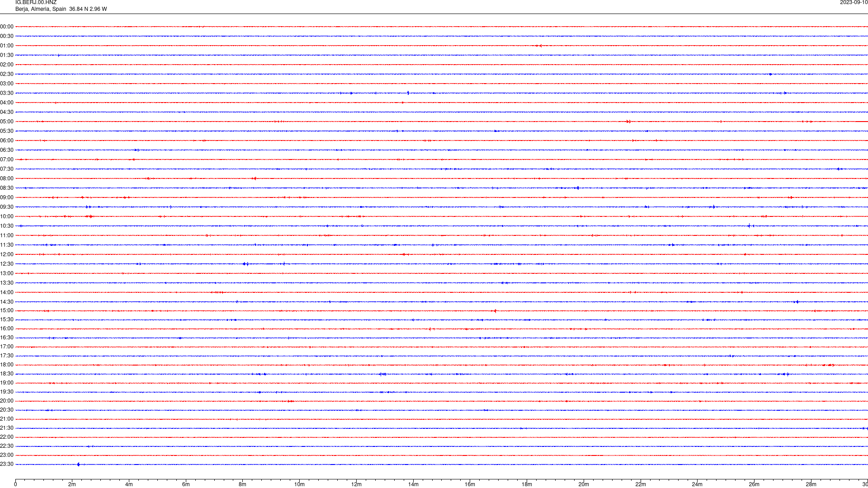The width and height of the screenshot is (868, 488).
Task: Select the 17:30 time row label
Action: pos(7,356)
